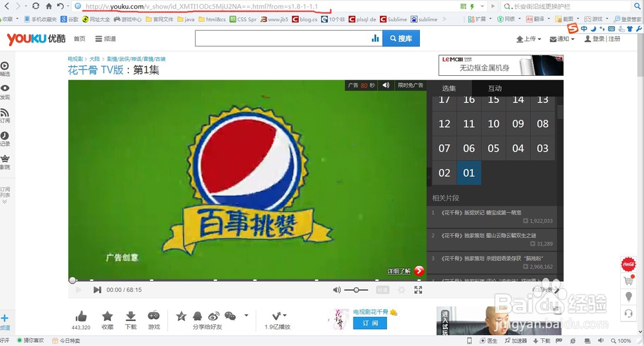Expand more share options arrow
The width and height of the screenshot is (644, 346).
click(x=247, y=315)
